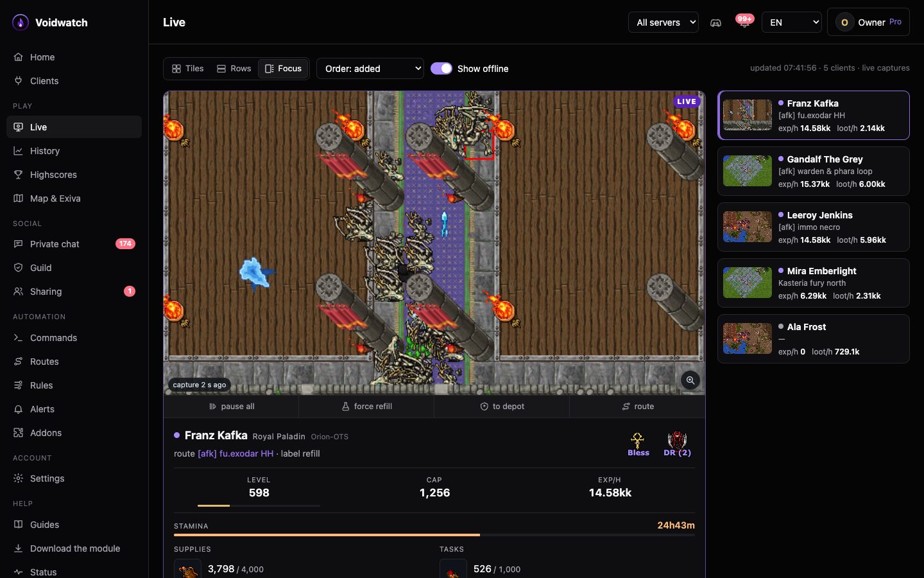
Task: Switch to Tiles view
Action: pyautogui.click(x=188, y=69)
